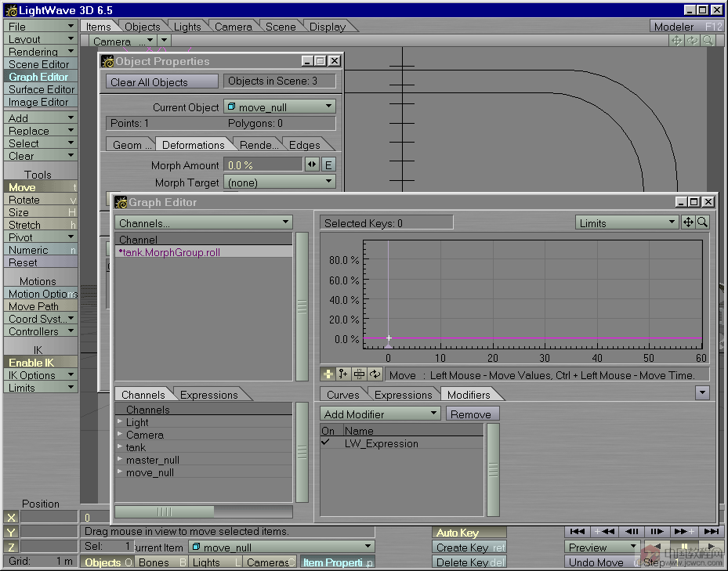This screenshot has width=728, height=571.
Task: Expand the master_null channel tree item
Action: tap(120, 459)
